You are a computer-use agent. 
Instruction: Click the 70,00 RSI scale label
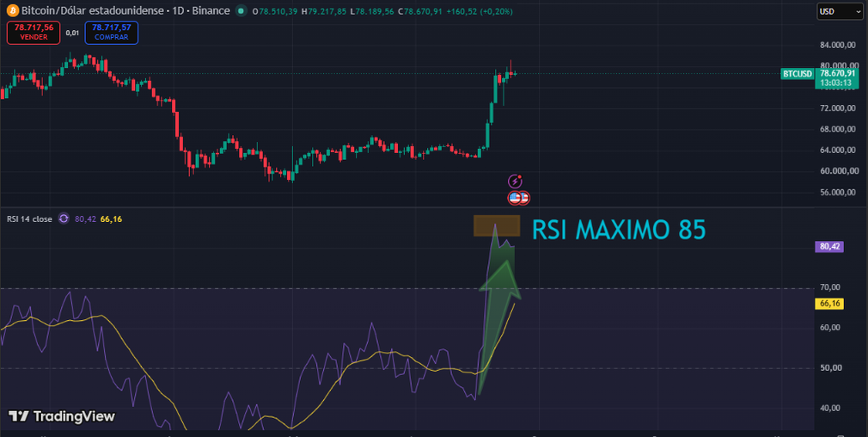tap(830, 287)
